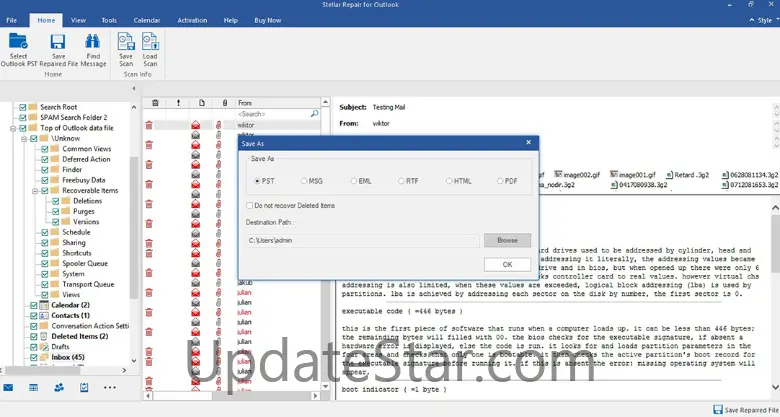The image size is (780, 417).
Task: Open Style dropdown menu
Action: 768,20
